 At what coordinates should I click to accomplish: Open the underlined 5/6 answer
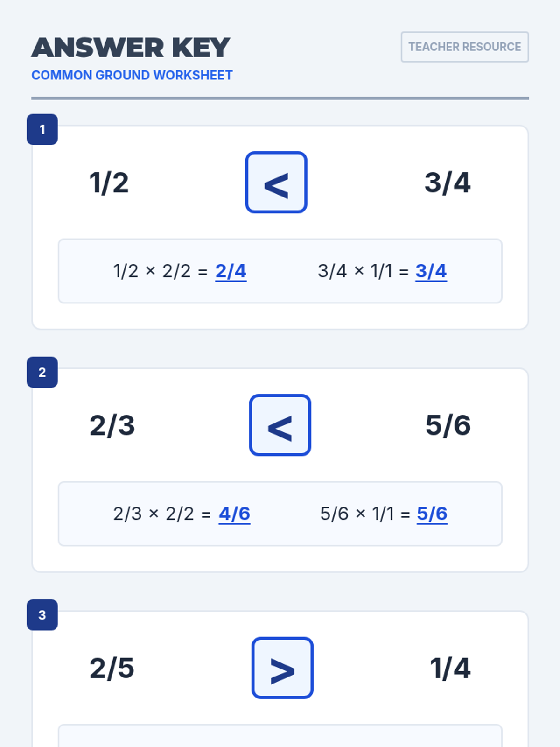(432, 514)
